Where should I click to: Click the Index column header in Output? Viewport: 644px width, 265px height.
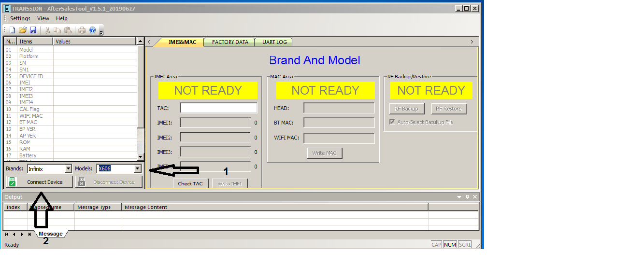pos(16,207)
